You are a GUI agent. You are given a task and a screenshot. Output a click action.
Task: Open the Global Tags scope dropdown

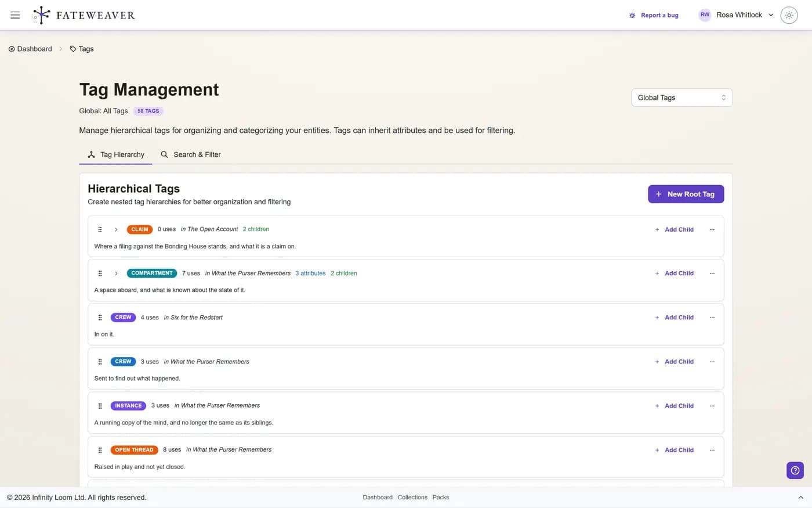tap(681, 98)
